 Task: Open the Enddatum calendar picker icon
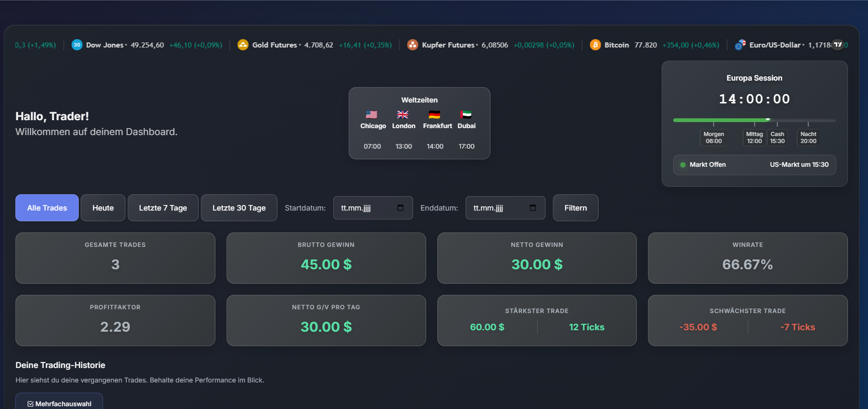coord(533,208)
